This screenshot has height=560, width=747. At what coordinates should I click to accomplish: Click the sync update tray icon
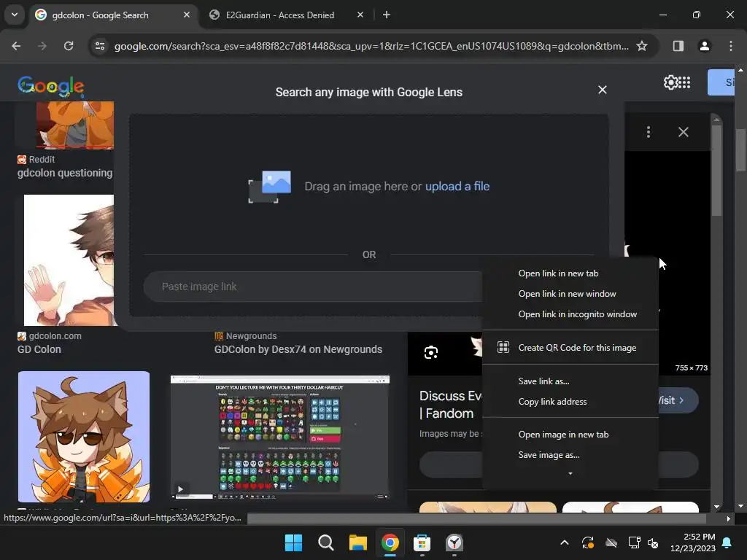tap(588, 542)
